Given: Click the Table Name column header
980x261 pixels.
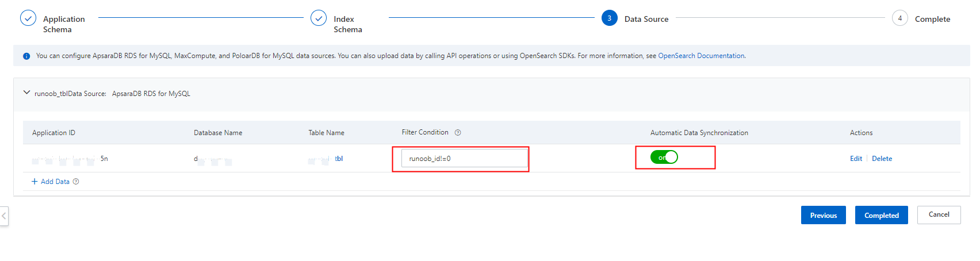Looking at the screenshot, I should point(326,133).
